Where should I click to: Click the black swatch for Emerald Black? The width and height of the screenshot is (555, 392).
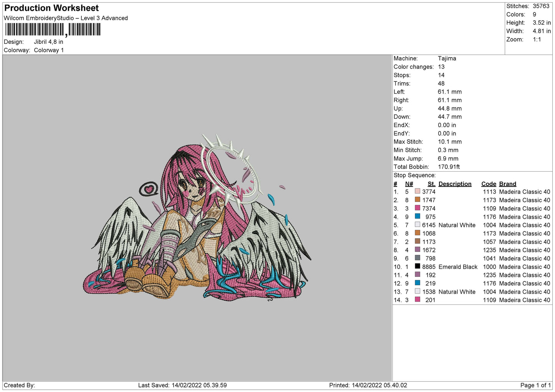click(417, 266)
